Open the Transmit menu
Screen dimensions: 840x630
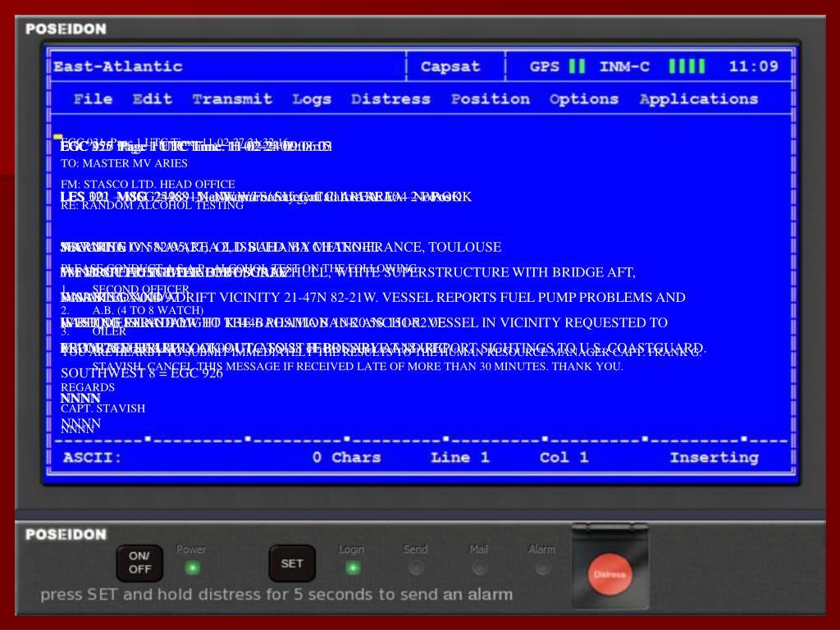[x=232, y=99]
